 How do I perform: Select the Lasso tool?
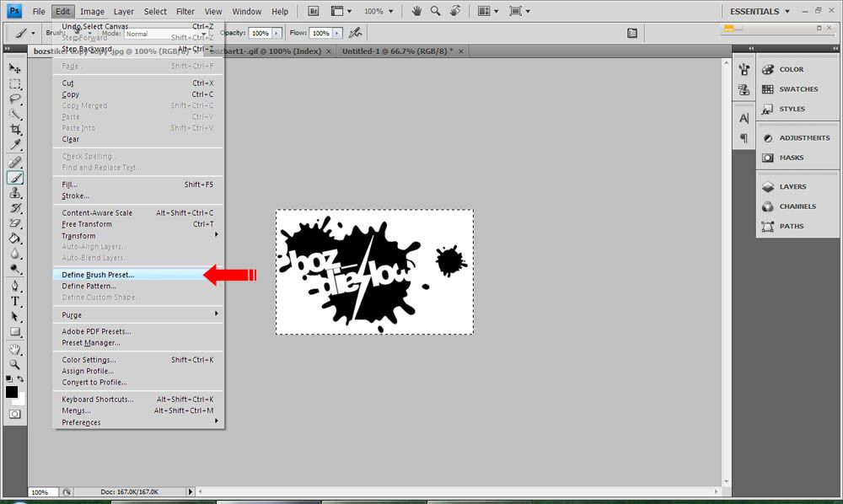pyautogui.click(x=14, y=99)
